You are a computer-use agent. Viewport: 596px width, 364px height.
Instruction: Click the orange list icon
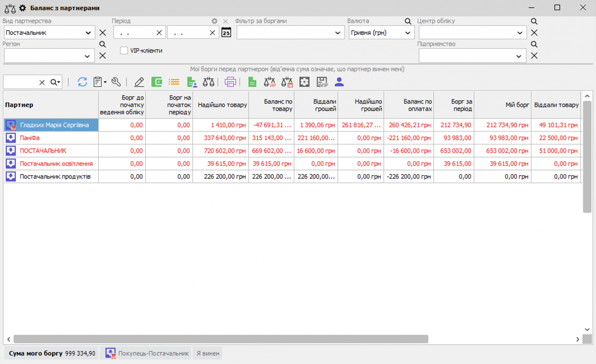click(x=174, y=82)
